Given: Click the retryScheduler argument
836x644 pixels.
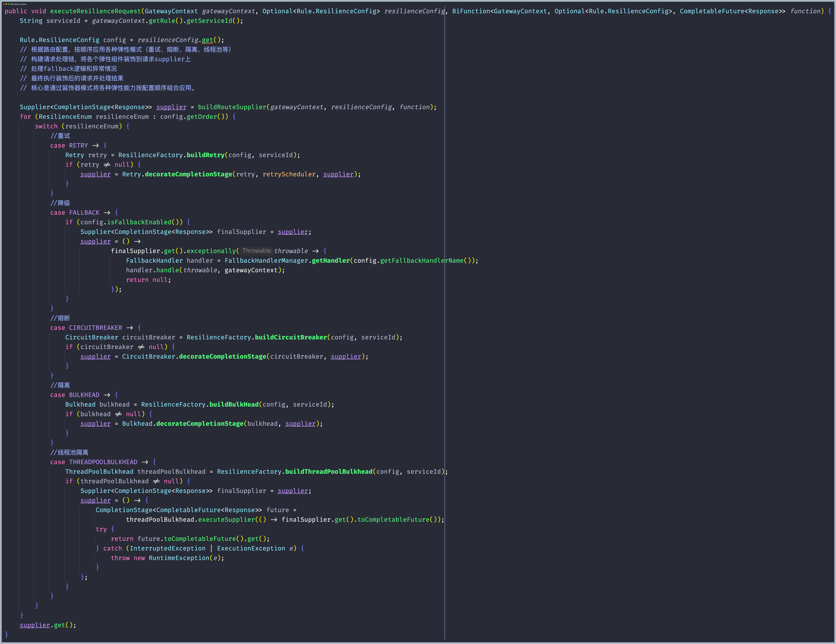Looking at the screenshot, I should (x=289, y=174).
